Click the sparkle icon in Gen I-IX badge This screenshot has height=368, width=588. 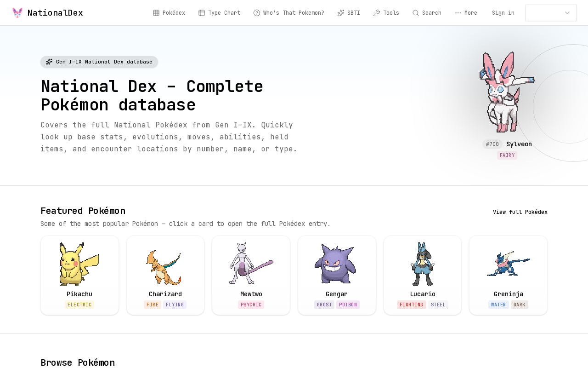point(49,62)
